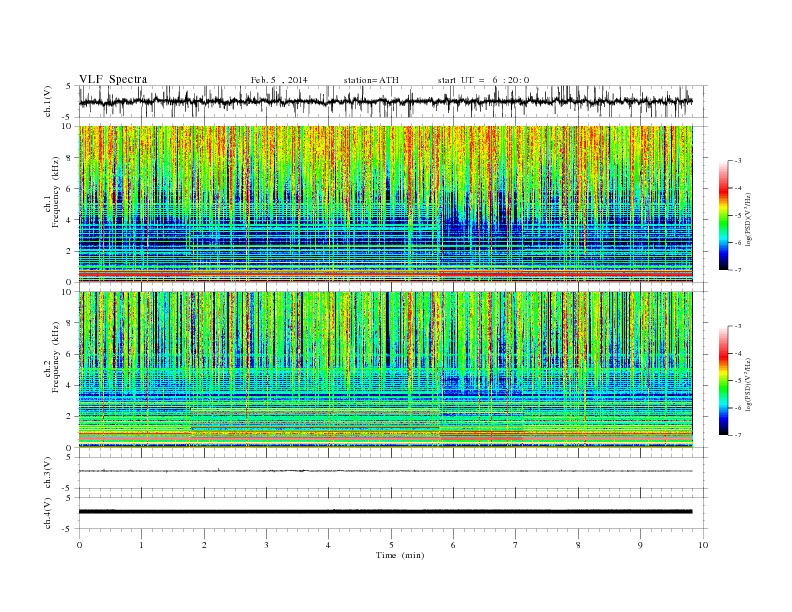Click the ch.1 frequency spectrogram plot
The height and width of the screenshot is (612, 792).
pyautogui.click(x=385, y=204)
